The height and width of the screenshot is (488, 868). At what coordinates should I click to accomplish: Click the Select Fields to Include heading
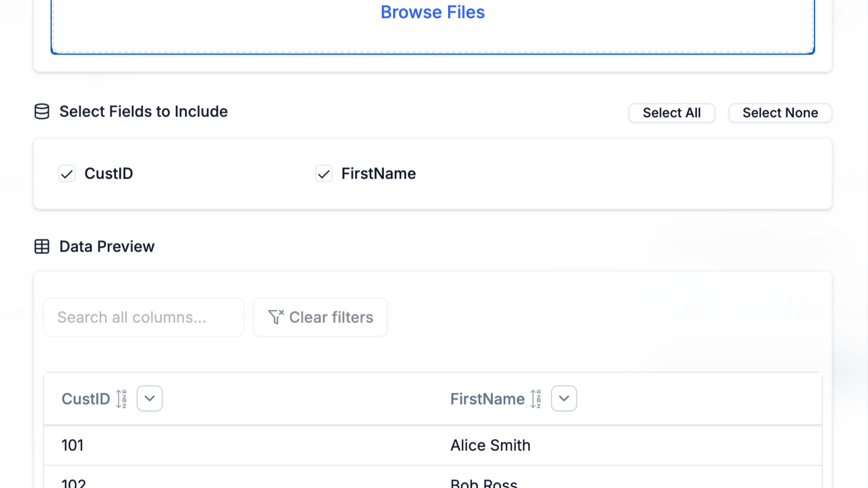click(143, 111)
